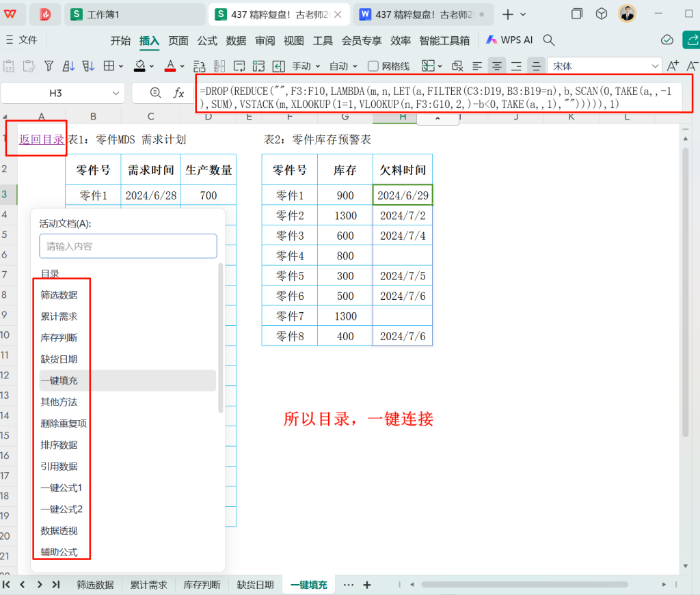This screenshot has width=700, height=595.
Task: Click the wrap text icon
Action: (239, 66)
